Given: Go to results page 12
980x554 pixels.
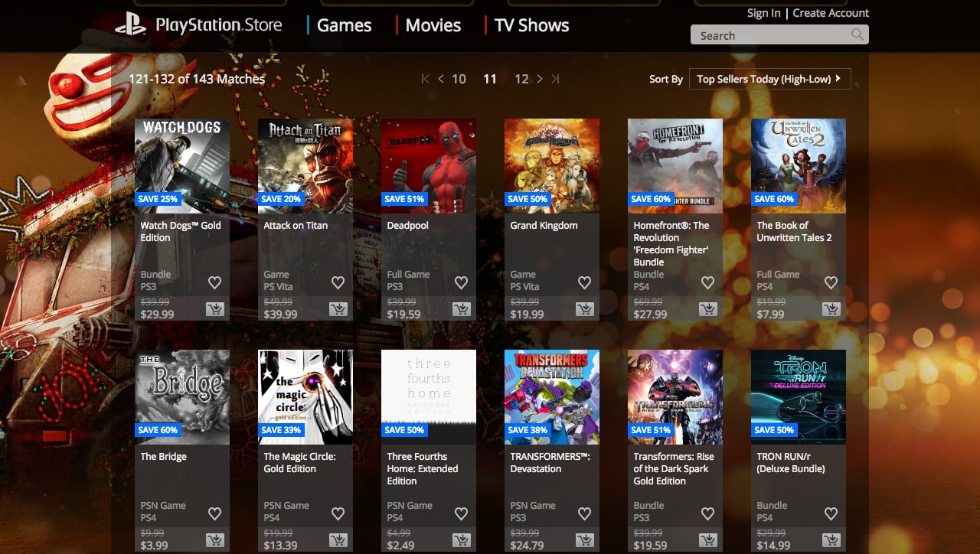Looking at the screenshot, I should coord(521,79).
